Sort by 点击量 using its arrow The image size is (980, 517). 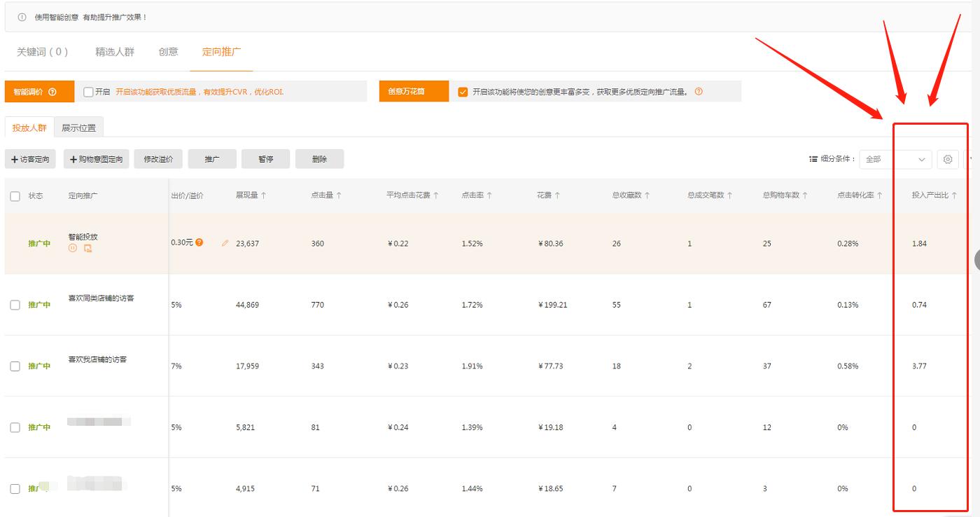coord(339,195)
